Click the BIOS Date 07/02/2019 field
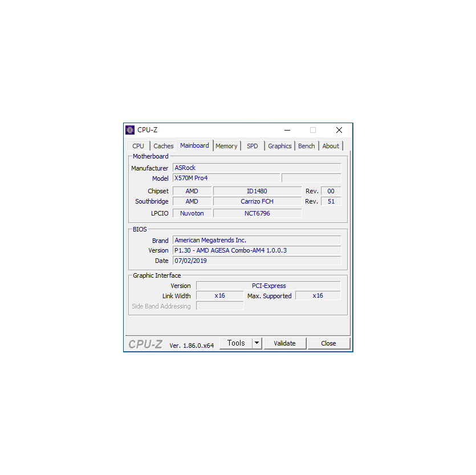 pos(257,261)
